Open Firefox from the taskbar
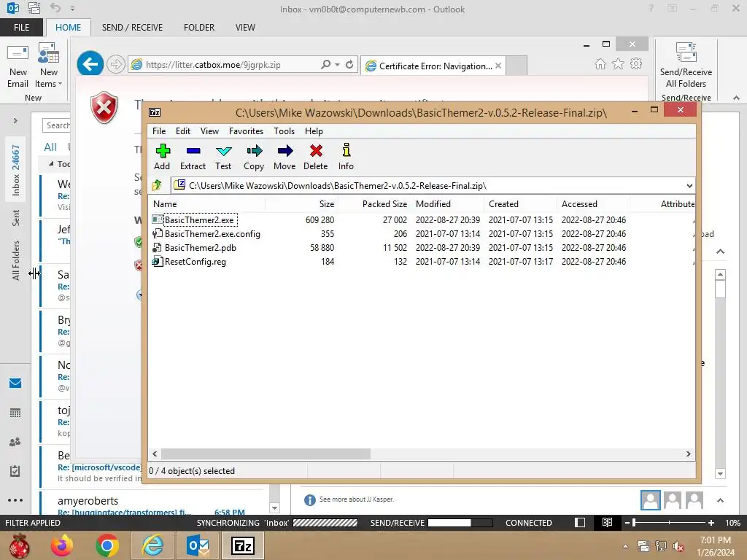 [62, 545]
